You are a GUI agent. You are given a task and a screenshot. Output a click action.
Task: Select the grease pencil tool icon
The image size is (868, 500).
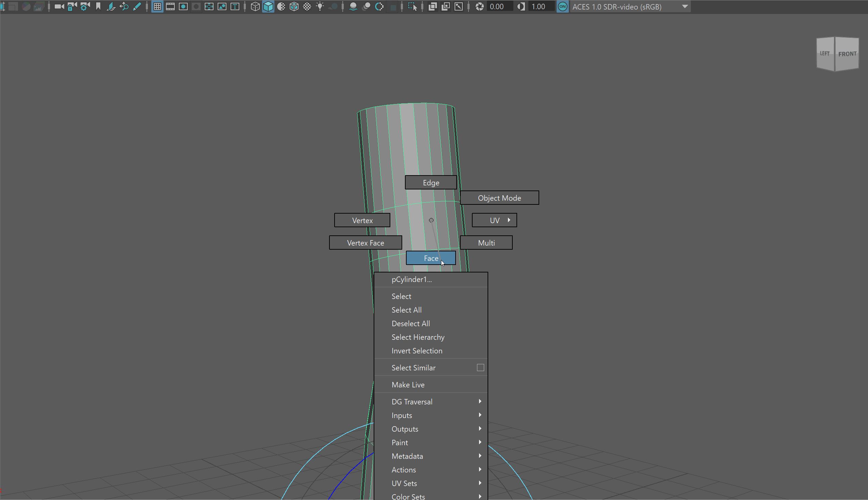point(137,6)
